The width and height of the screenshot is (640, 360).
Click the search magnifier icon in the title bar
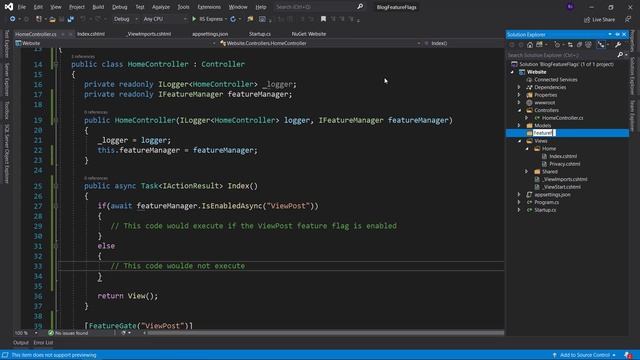pos(360,7)
